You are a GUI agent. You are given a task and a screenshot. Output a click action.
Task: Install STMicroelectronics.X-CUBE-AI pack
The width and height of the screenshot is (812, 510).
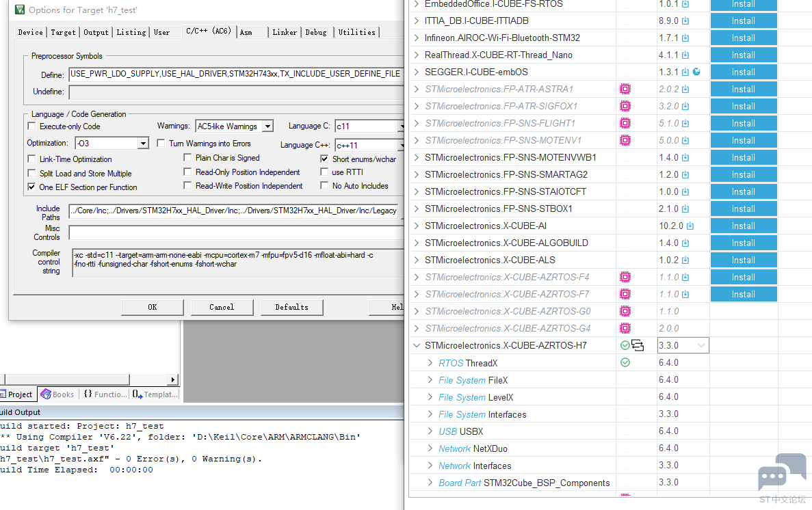click(743, 226)
